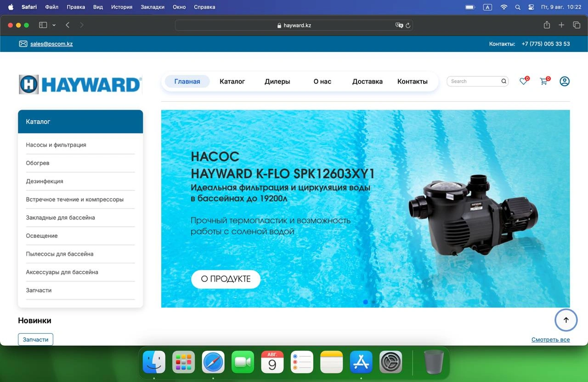Open the wishlist heart icon
This screenshot has height=382, width=588.
coord(523,81)
